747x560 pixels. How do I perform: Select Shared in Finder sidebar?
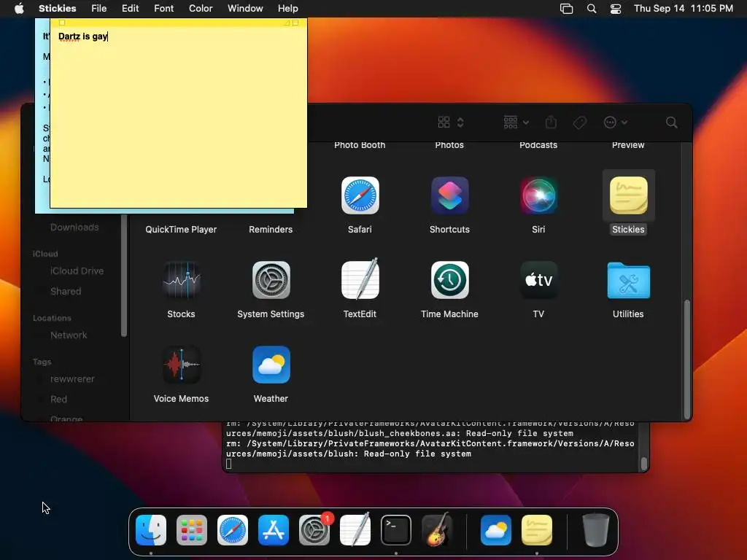[x=65, y=292]
